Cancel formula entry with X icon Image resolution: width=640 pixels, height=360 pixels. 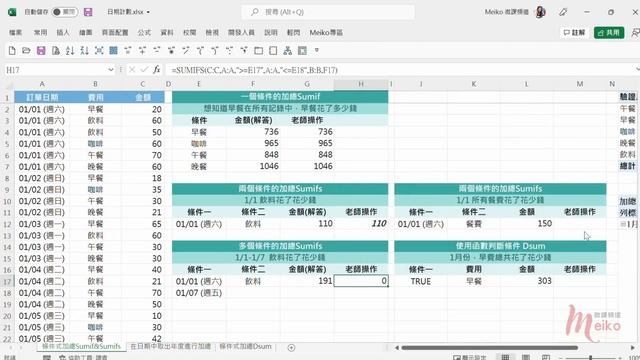(x=132, y=70)
